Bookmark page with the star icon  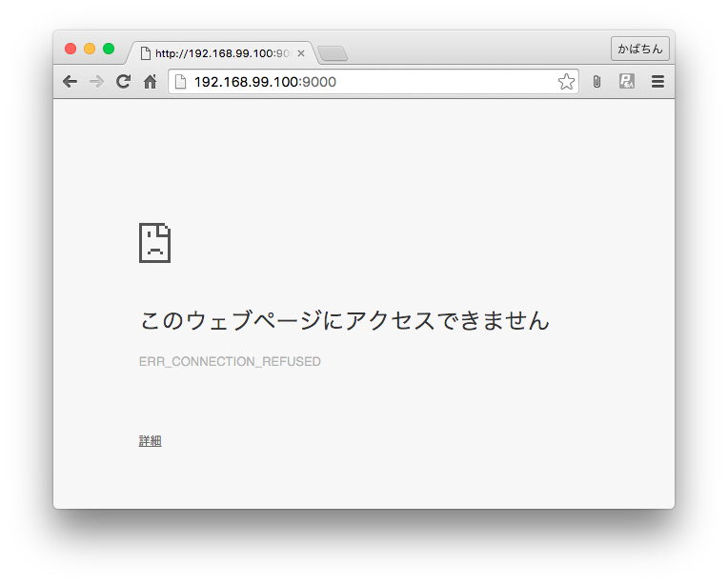coord(566,82)
